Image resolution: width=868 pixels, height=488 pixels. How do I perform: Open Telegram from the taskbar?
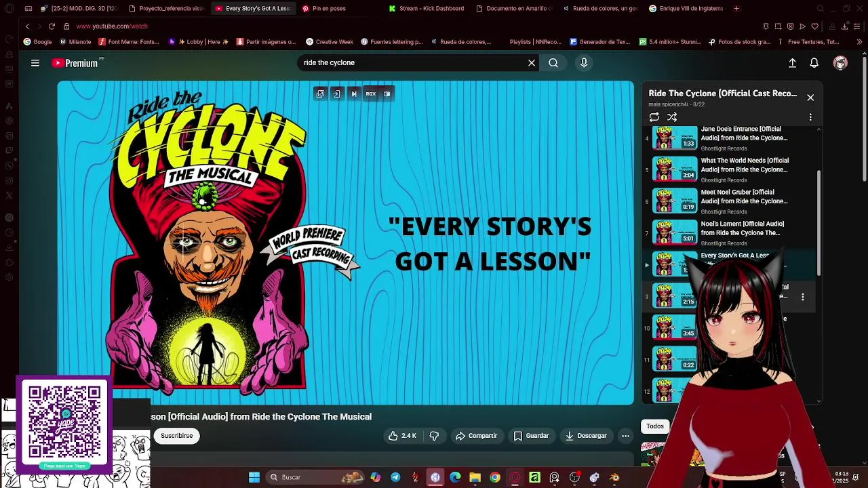(395, 477)
